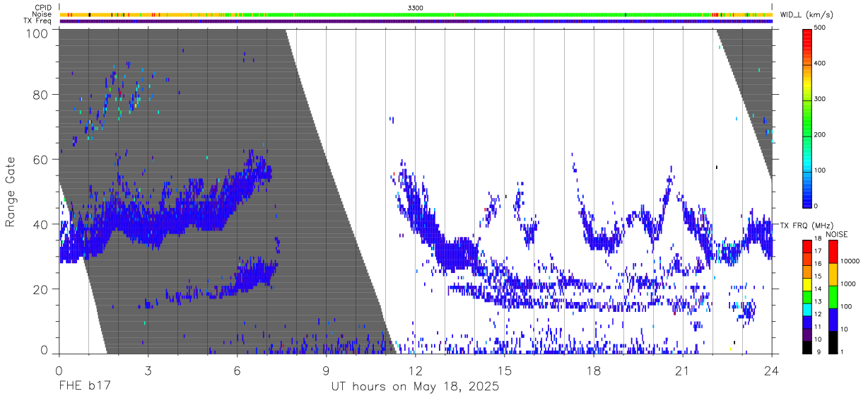Image resolution: width=868 pixels, height=401 pixels.
Task: Click the 'NOISE' legend title
Action: pos(837,233)
